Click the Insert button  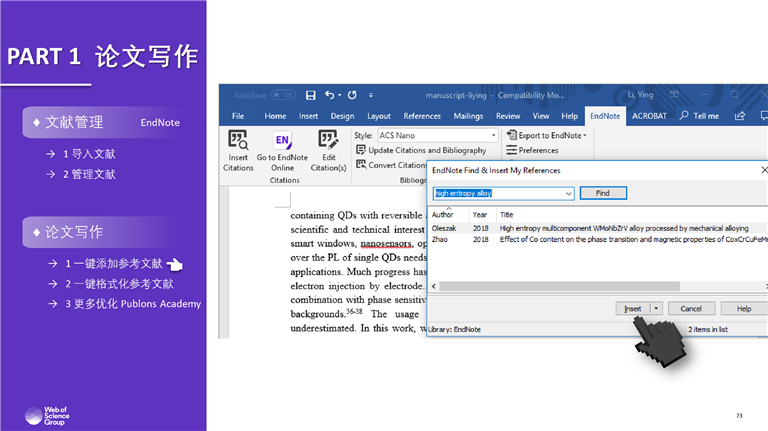[x=633, y=309]
